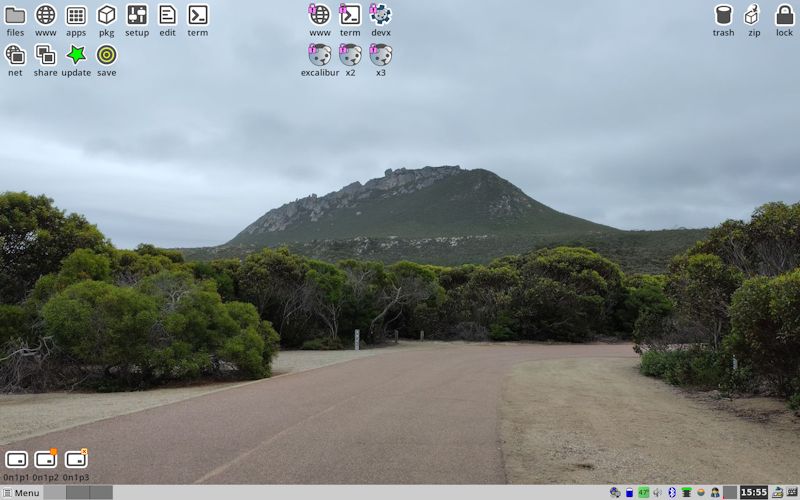Screen dimensions: 800x500
Task: Click the blue storage tray icon
Action: [x=630, y=492]
